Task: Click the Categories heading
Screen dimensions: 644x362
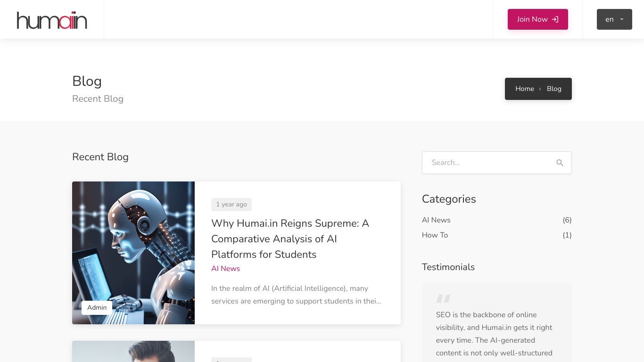Action: 449,199
